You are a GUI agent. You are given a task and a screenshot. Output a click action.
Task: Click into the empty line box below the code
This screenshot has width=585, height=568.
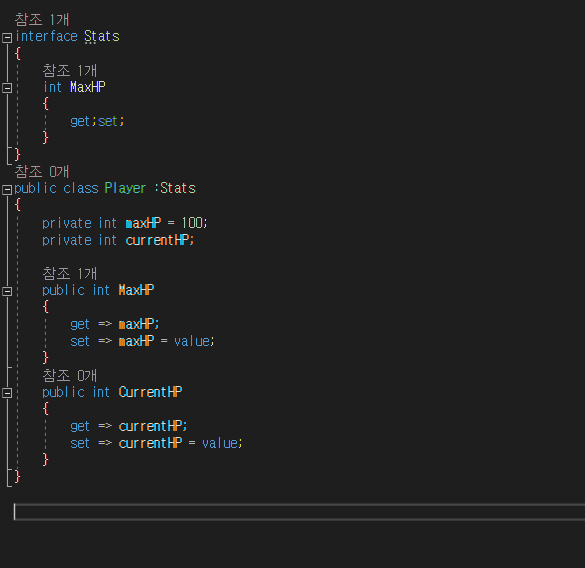click(x=299, y=512)
